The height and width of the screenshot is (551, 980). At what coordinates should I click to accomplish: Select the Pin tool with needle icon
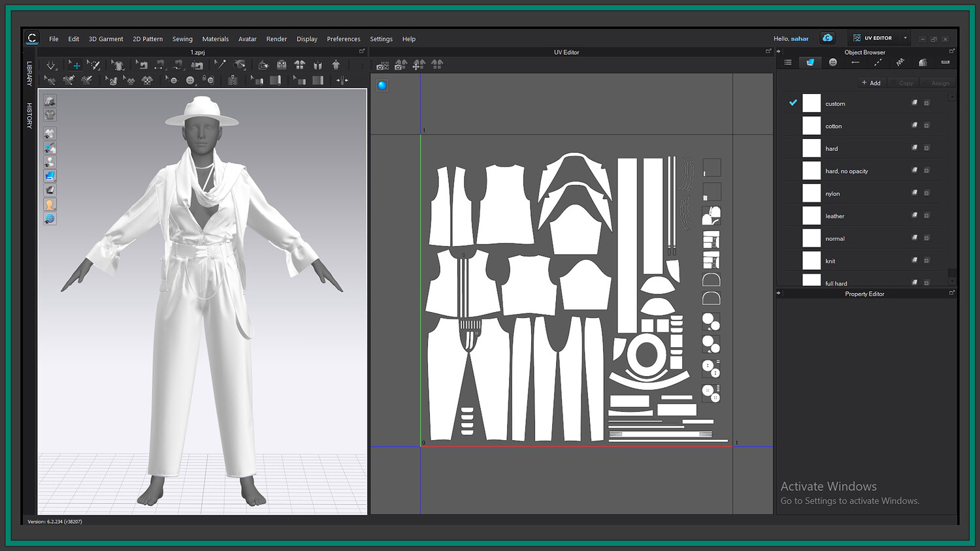[x=220, y=65]
